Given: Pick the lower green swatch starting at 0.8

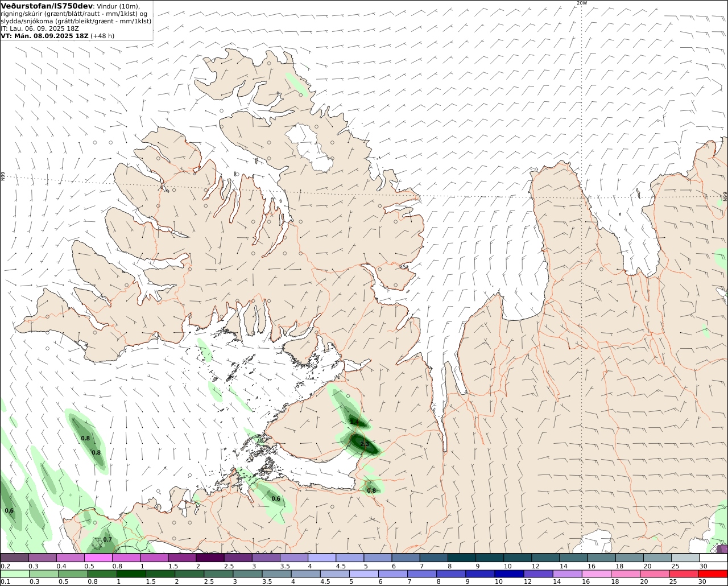Looking at the screenshot, I should [102, 573].
